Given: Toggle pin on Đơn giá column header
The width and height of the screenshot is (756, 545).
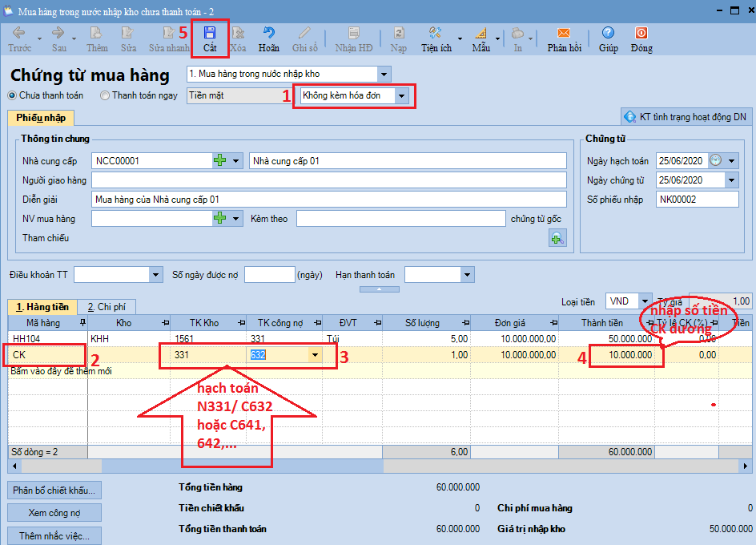Looking at the screenshot, I should [553, 322].
